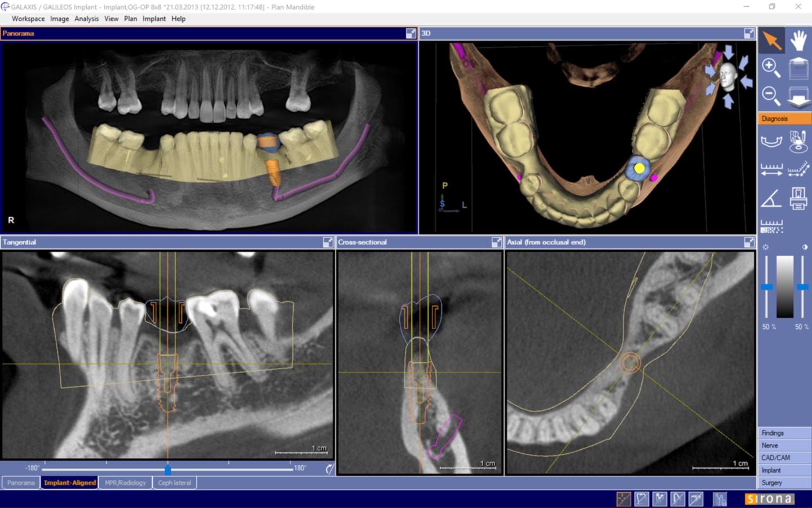
Task: Click the contrast half-circle icon
Action: point(805,247)
